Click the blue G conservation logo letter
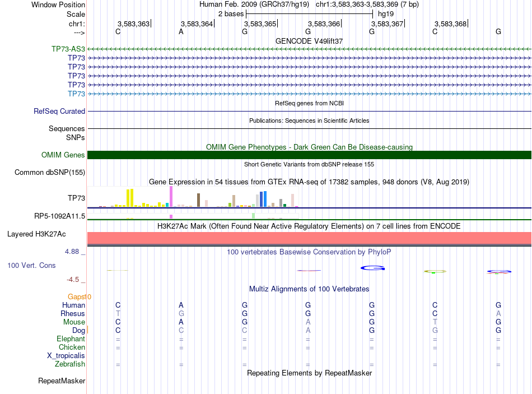The width and height of the screenshot is (532, 394). tap(372, 268)
